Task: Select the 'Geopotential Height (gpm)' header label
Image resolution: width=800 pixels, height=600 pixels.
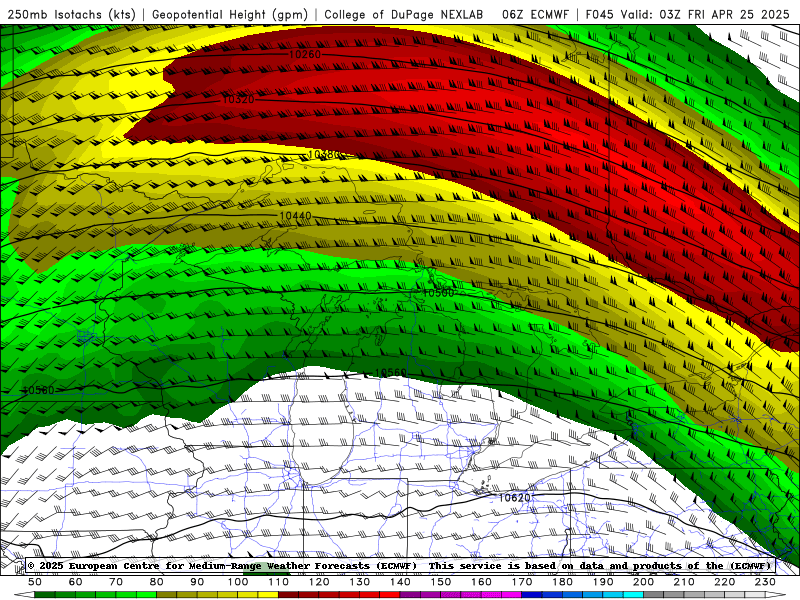Action: point(230,14)
